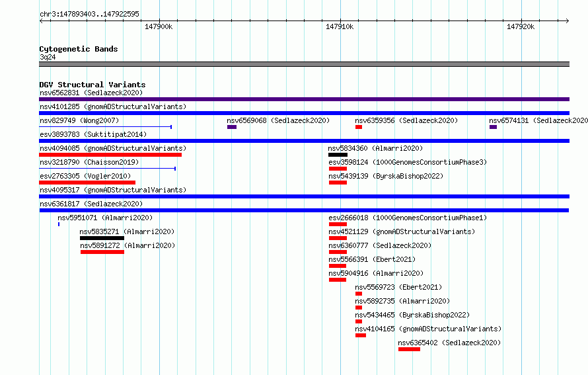Open esv2763305 (Vogler2010) label
The image size is (588, 375).
point(85,176)
